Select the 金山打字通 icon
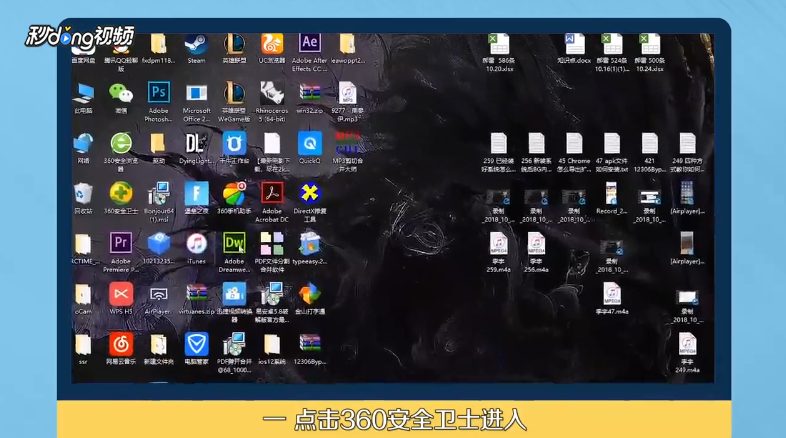This screenshot has width=786, height=438. [x=310, y=294]
